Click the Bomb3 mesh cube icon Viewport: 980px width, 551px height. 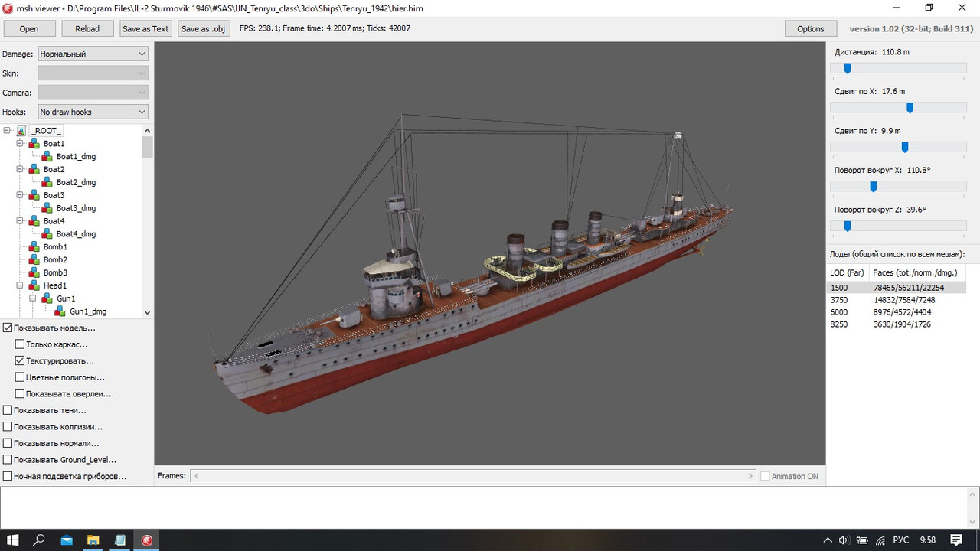[34, 272]
